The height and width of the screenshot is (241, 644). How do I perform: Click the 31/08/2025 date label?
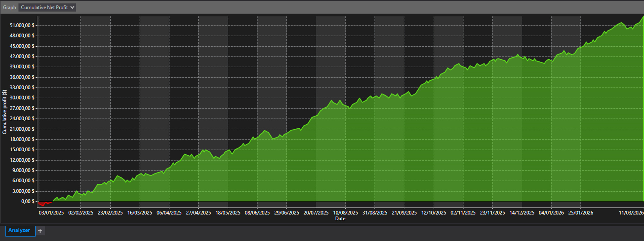click(x=375, y=213)
